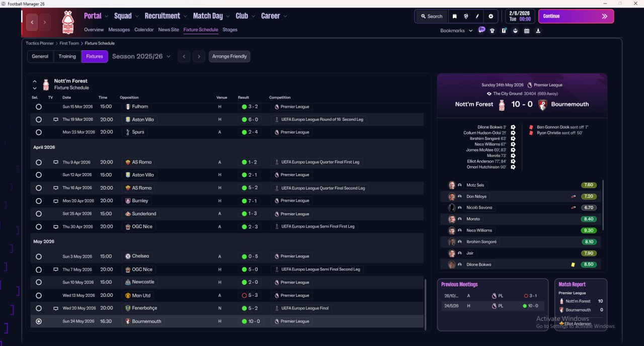This screenshot has height=346, width=644.
Task: Select the pencil edit icon in top toolbar
Action: click(477, 16)
